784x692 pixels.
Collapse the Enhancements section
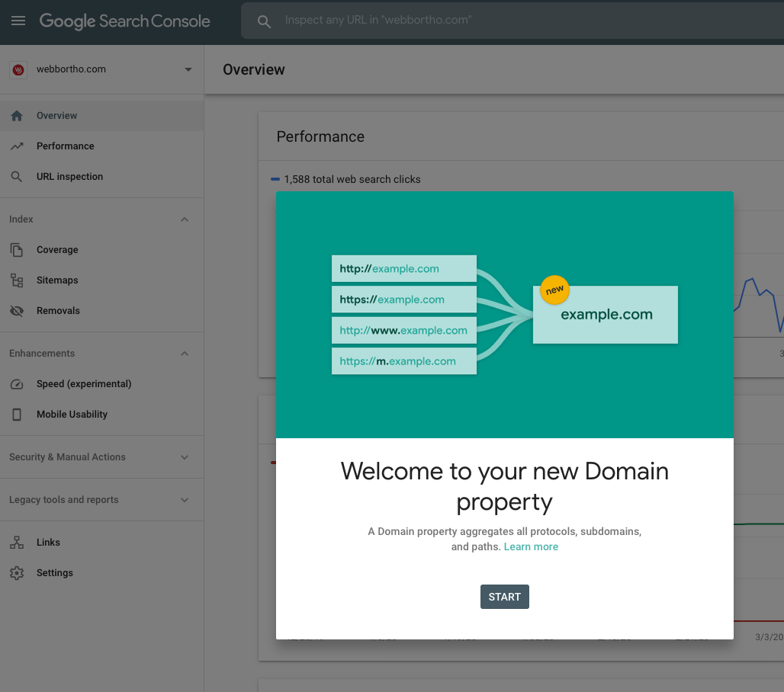click(184, 354)
